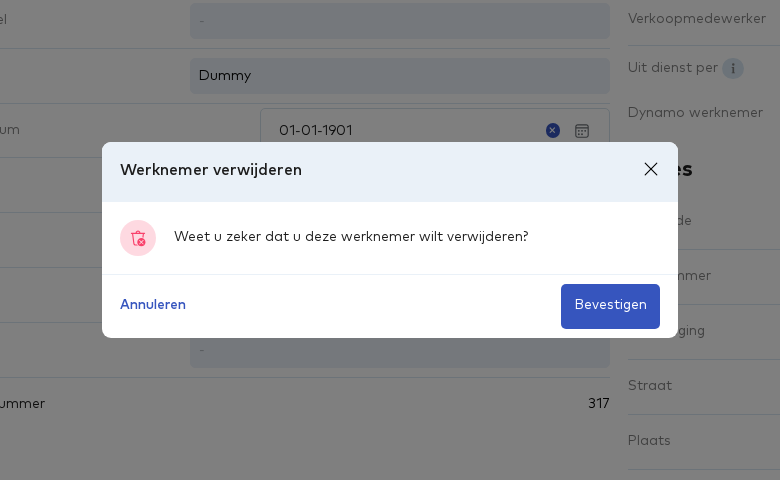Click the Werknemer verwijderen dialog title
Image resolution: width=780 pixels, height=480 pixels.
[x=211, y=170]
